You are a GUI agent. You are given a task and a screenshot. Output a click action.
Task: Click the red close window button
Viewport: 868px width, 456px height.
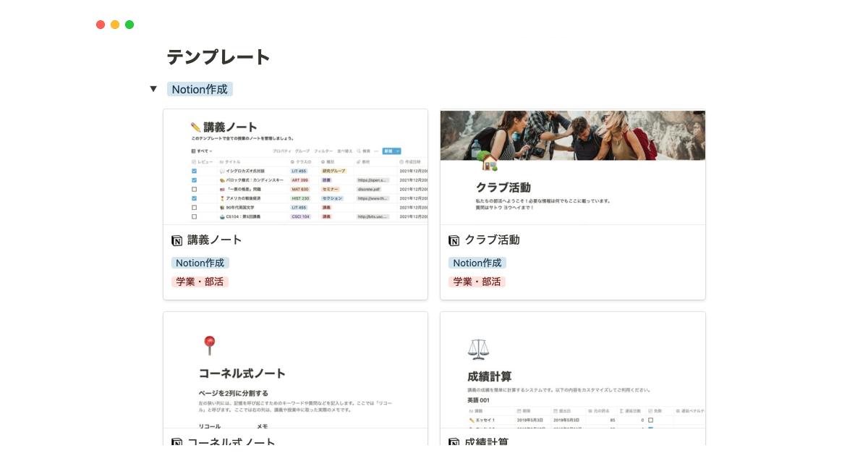tap(101, 25)
